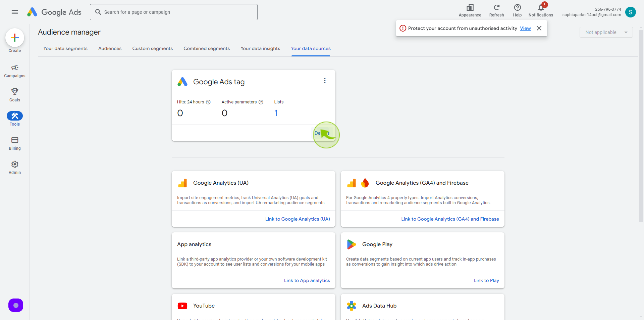Open Admin in the sidebar
This screenshot has height=320, width=644.
coord(15,168)
